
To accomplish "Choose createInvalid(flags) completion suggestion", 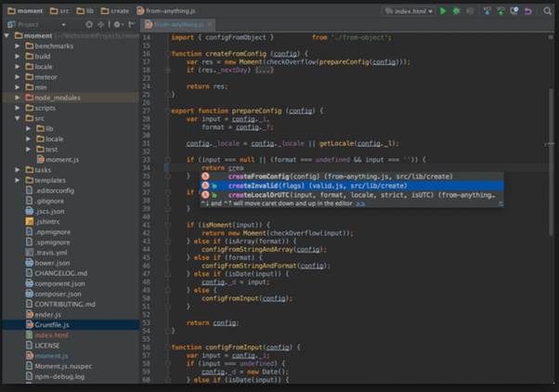I will (352, 186).
